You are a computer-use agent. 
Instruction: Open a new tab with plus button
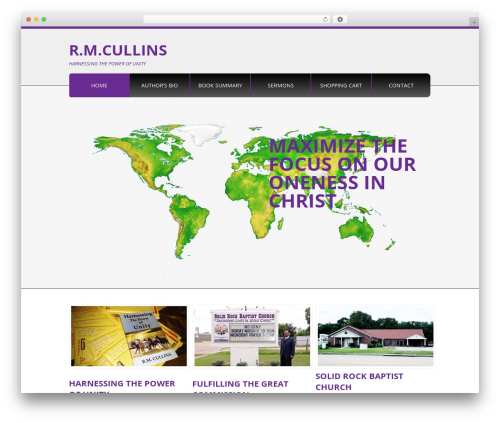474,22
